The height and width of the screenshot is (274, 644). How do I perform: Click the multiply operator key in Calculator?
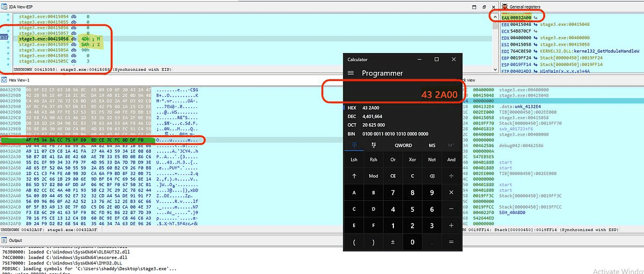(451, 192)
